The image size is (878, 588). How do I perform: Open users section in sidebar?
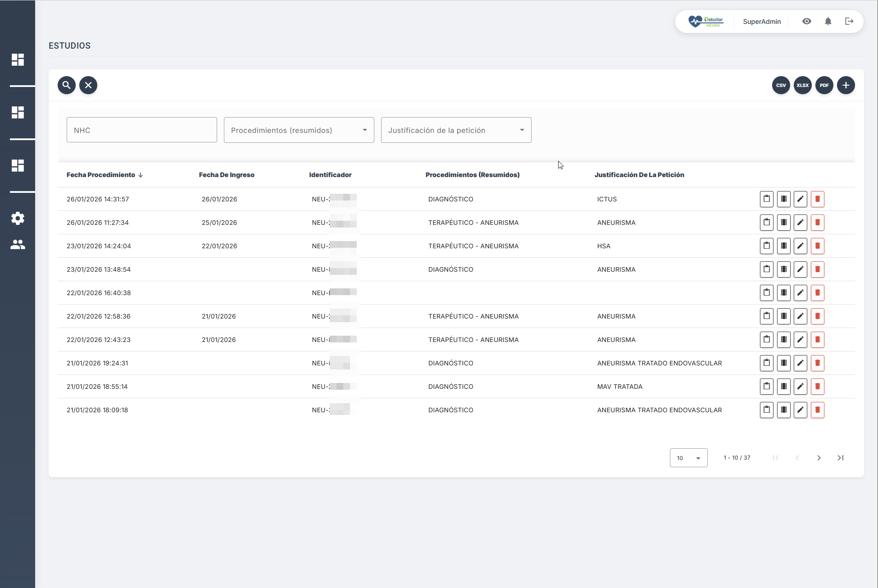click(18, 245)
